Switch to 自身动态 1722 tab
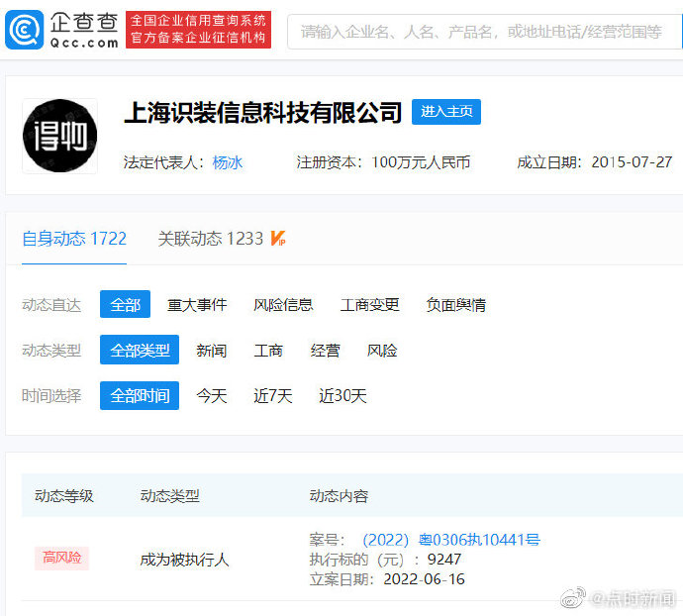Viewport: 683px width, 616px height. (74, 239)
